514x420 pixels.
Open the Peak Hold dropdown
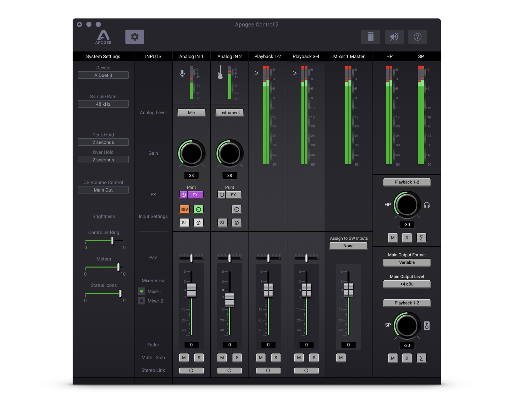[103, 142]
